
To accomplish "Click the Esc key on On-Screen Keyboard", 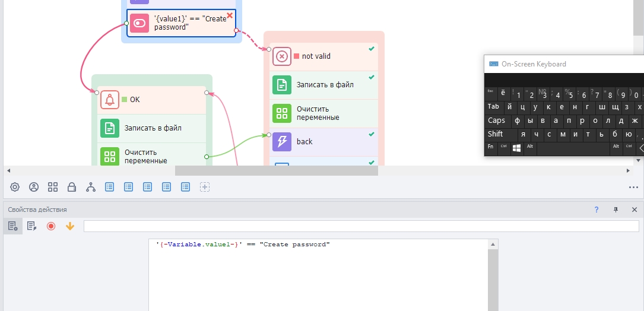I will [490, 93].
